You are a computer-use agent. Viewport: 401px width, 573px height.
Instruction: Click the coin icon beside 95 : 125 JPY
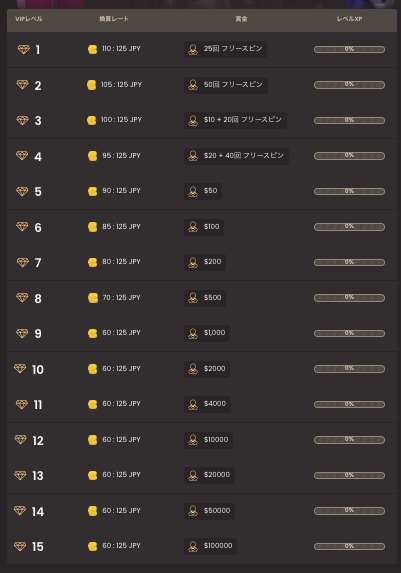click(x=92, y=156)
